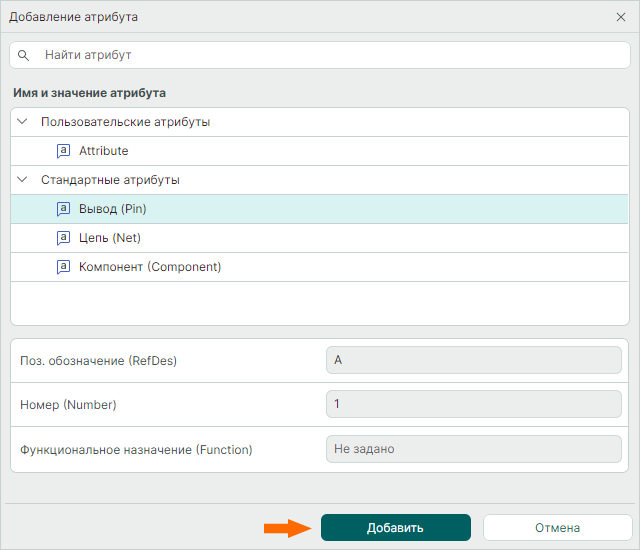Click the Вывод (Pin) attribute icon
The height and width of the screenshot is (550, 640).
[63, 209]
